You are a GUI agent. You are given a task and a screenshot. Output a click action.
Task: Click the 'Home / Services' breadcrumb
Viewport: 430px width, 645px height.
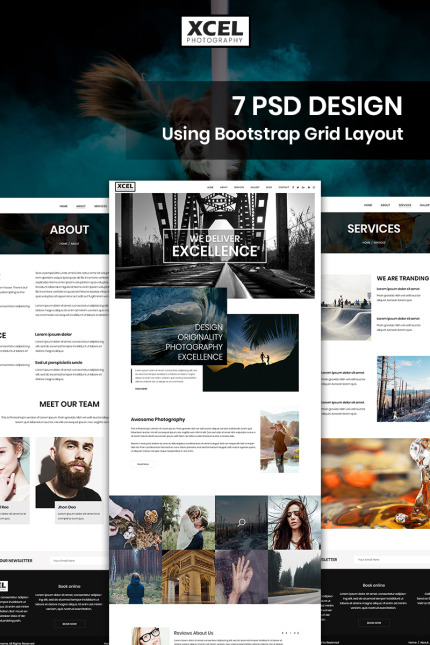374,243
